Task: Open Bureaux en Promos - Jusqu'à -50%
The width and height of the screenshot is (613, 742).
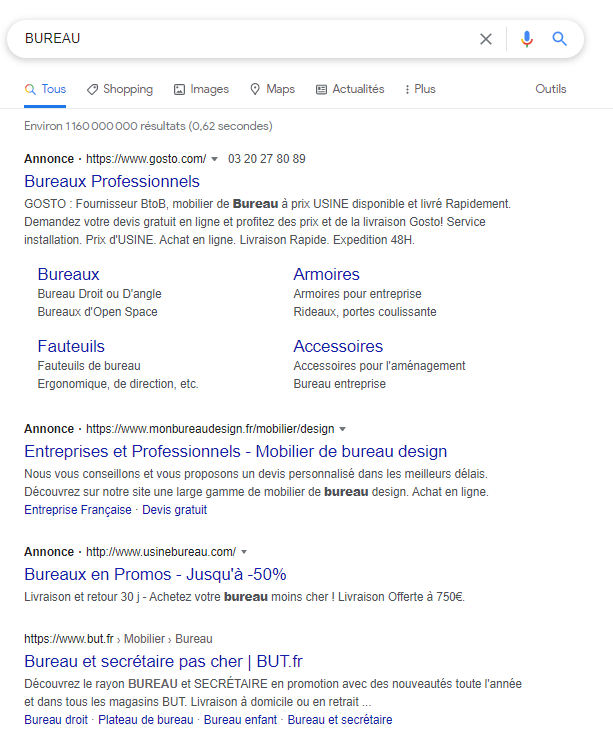Action: (155, 574)
